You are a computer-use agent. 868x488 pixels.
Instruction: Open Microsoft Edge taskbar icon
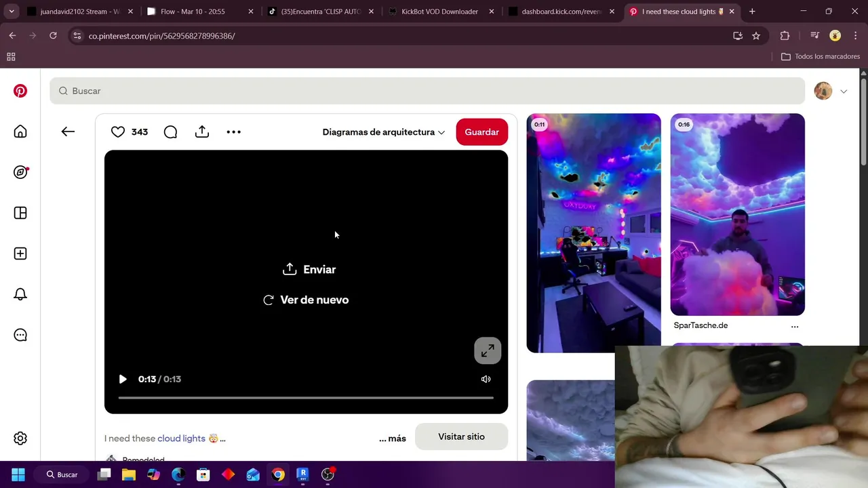178,474
